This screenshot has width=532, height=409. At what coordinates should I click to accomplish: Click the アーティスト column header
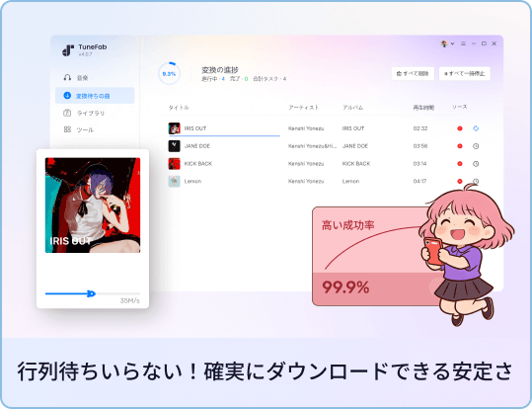point(304,108)
